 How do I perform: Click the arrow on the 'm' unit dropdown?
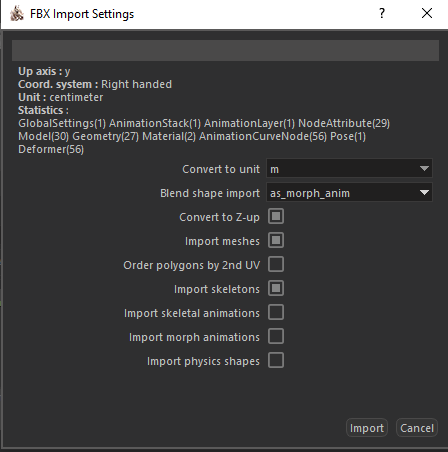(x=424, y=169)
